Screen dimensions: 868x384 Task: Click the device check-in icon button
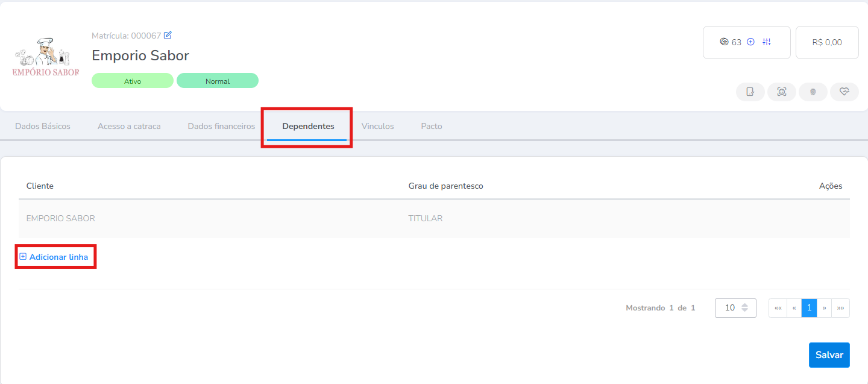pos(750,92)
